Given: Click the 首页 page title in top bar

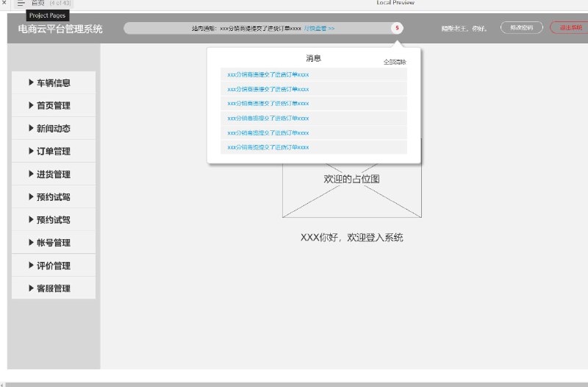Looking at the screenshot, I should (38, 3).
